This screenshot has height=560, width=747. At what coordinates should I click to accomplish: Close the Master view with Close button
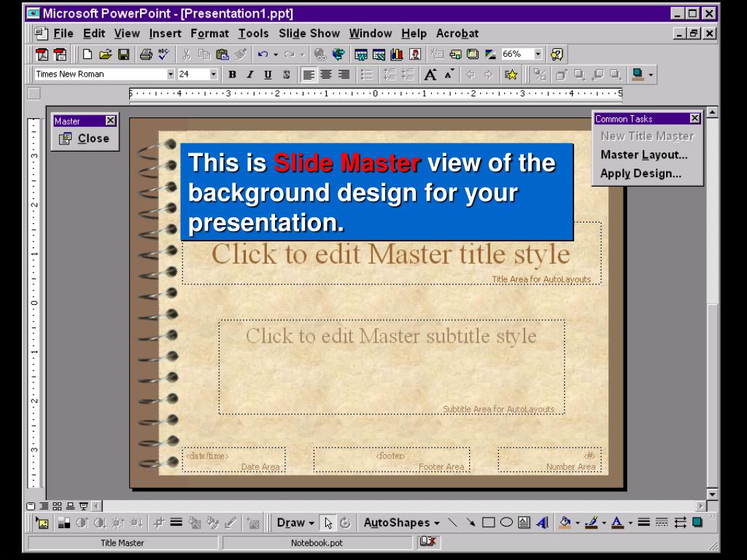(x=85, y=139)
